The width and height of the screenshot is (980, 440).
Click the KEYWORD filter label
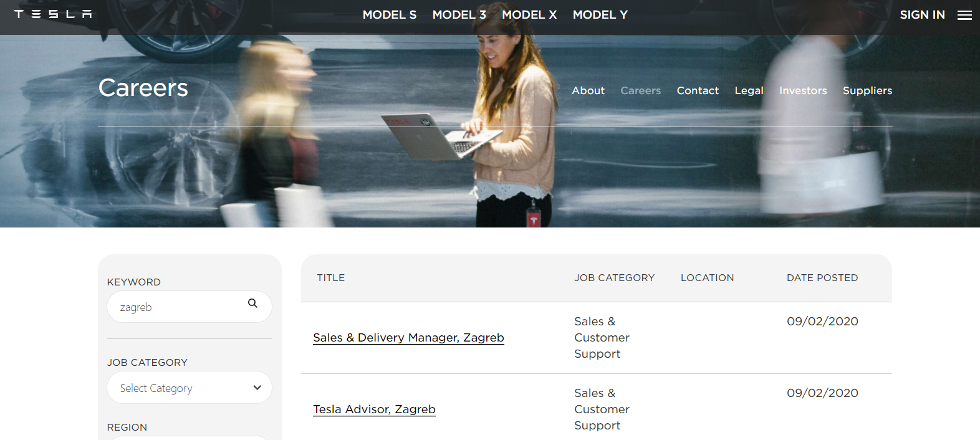[x=133, y=282]
